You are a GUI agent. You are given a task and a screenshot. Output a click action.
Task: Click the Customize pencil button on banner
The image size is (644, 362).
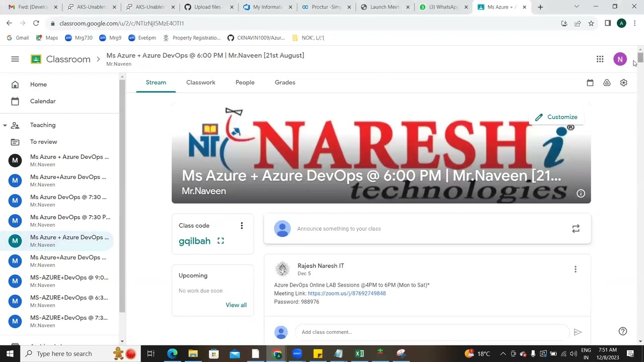click(x=556, y=117)
